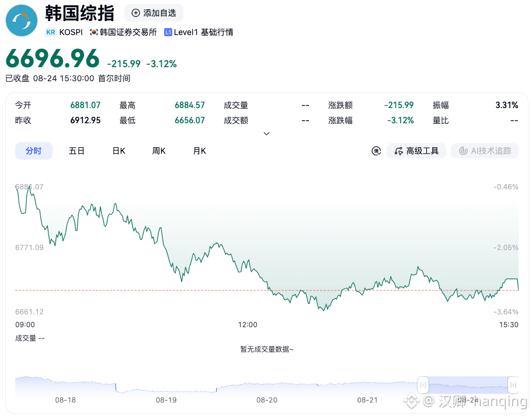
Task: Switch to the 周K weekly chart tab
Action: (159, 151)
